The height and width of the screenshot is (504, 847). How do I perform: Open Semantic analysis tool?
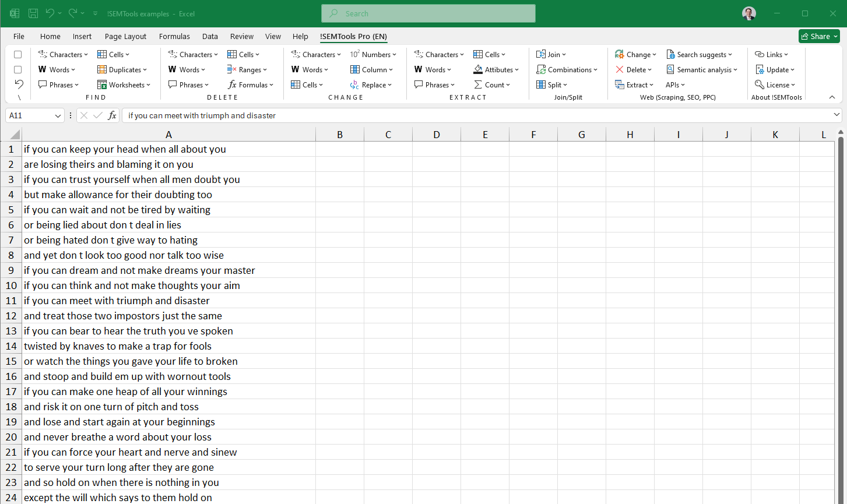pyautogui.click(x=702, y=70)
